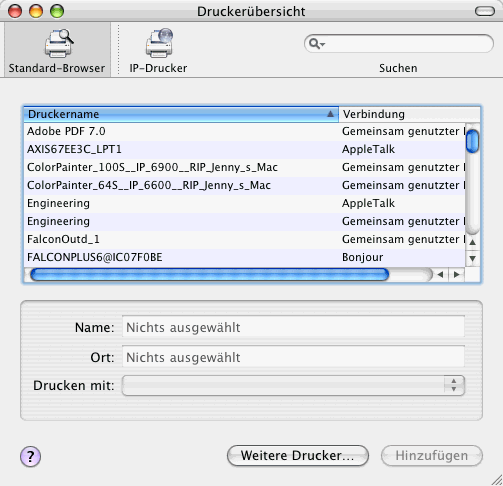Select the Adobe PDF 7.0 printer row
The width and height of the screenshot is (503, 486).
[244, 131]
